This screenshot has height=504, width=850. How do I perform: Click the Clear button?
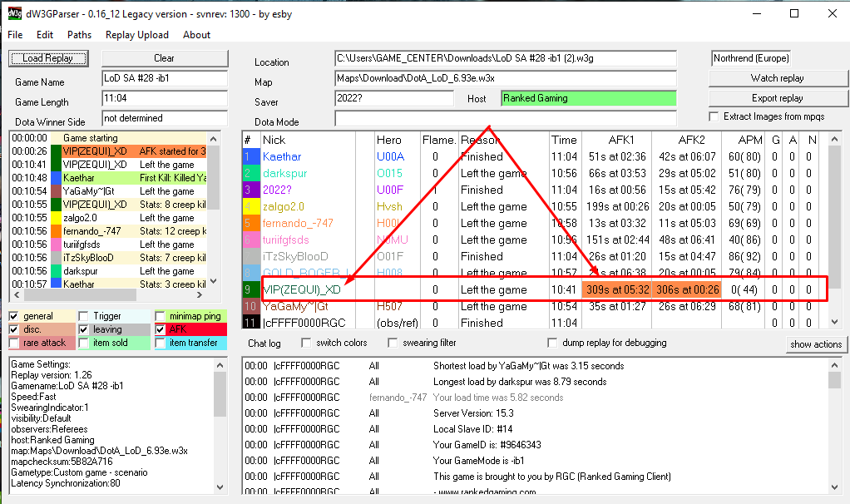coord(164,58)
